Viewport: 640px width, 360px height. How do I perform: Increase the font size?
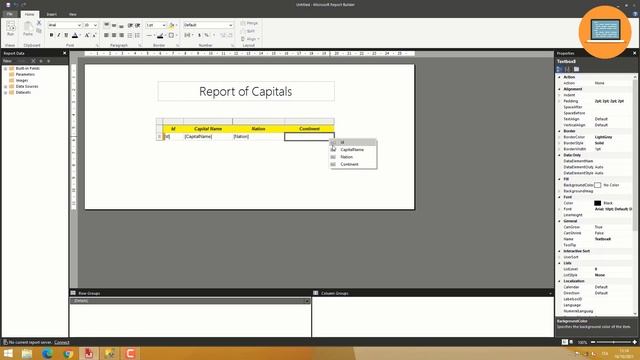coord(87,36)
